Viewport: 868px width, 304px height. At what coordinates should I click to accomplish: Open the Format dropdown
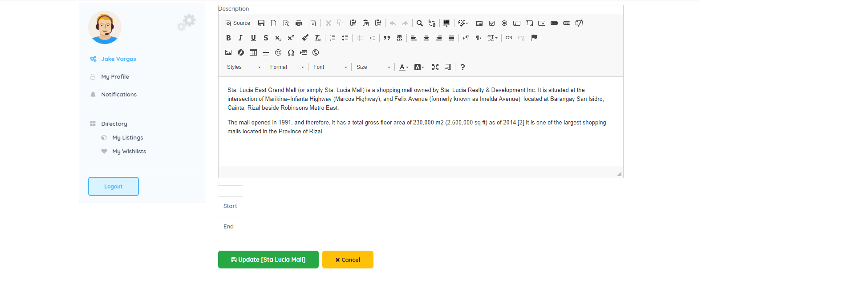(x=287, y=67)
